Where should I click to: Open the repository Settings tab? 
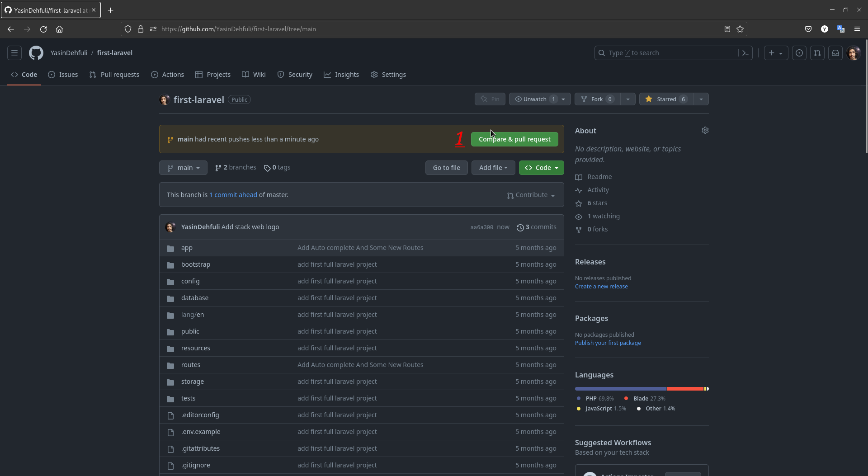388,75
